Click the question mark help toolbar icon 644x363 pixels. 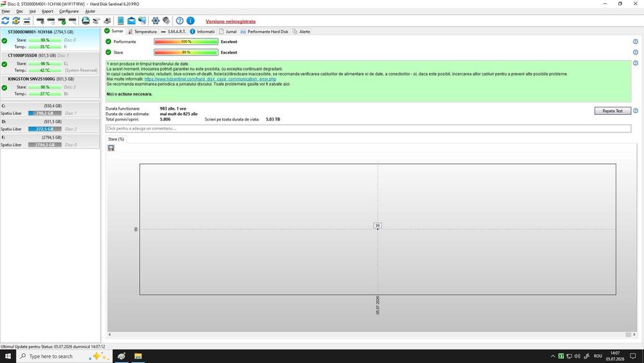coord(180,21)
